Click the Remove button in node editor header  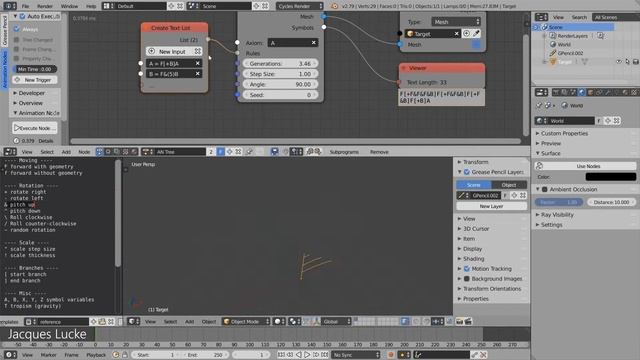click(379, 152)
